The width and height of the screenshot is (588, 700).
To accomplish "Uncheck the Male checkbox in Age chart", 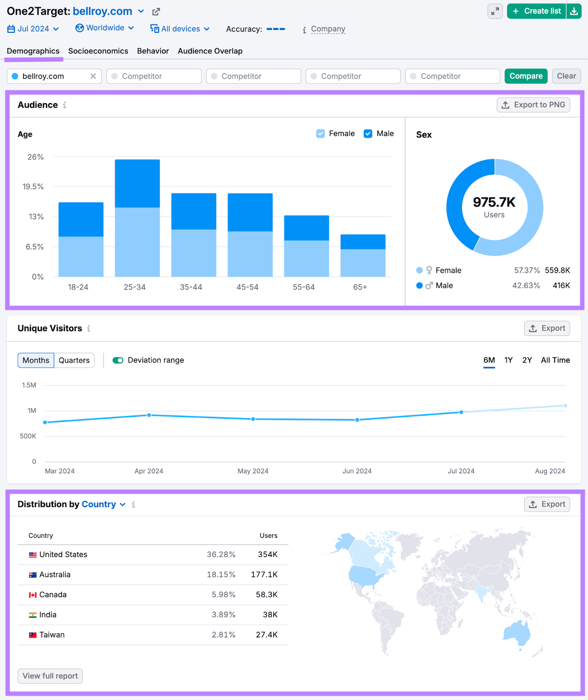I will 368,133.
